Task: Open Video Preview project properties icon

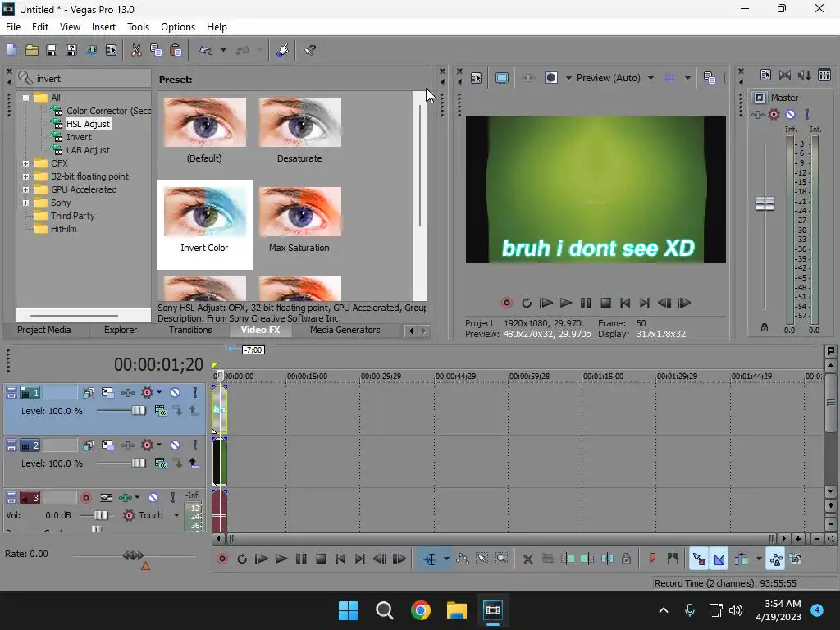Action: tap(477, 78)
